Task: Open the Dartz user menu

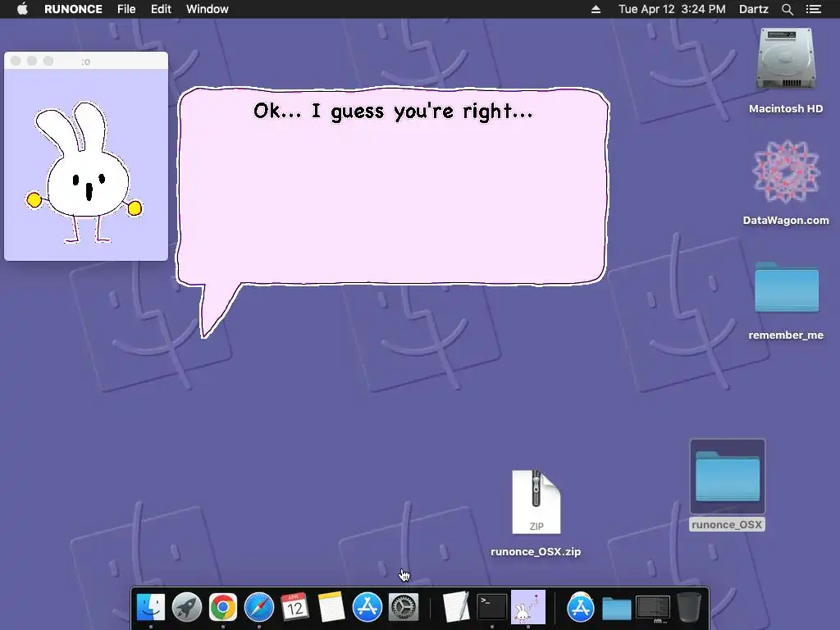Action: [x=753, y=9]
